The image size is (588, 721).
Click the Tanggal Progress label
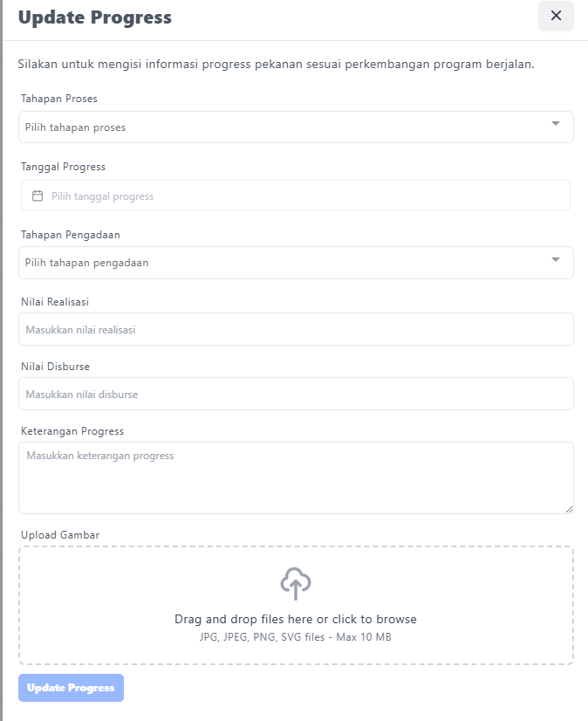click(60, 166)
